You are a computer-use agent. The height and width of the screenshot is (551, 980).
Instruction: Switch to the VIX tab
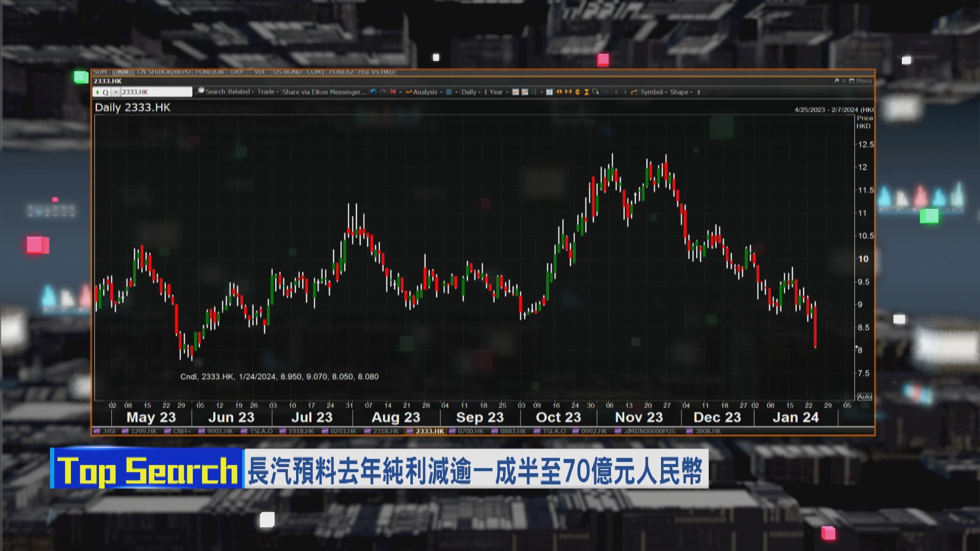pyautogui.click(x=259, y=72)
